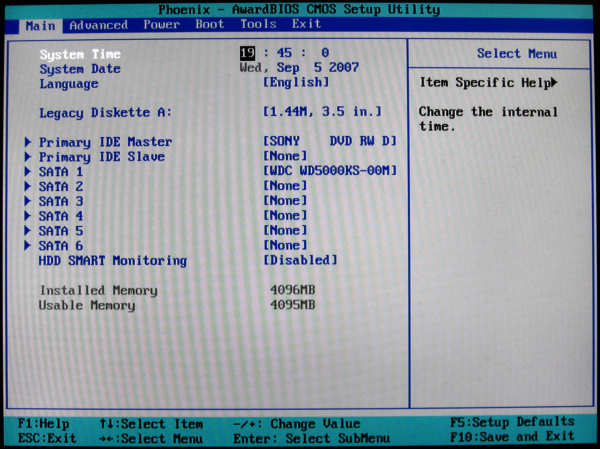Select the Exit tab

point(306,24)
